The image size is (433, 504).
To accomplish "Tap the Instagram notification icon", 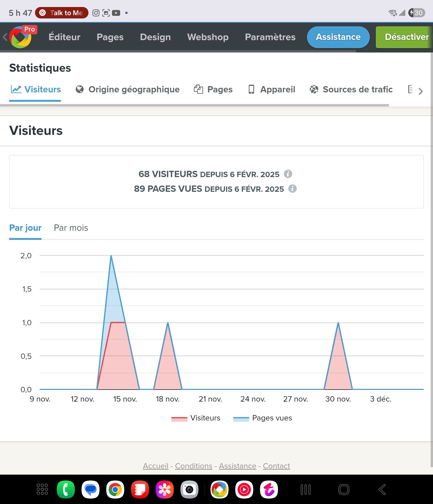I will tap(96, 13).
